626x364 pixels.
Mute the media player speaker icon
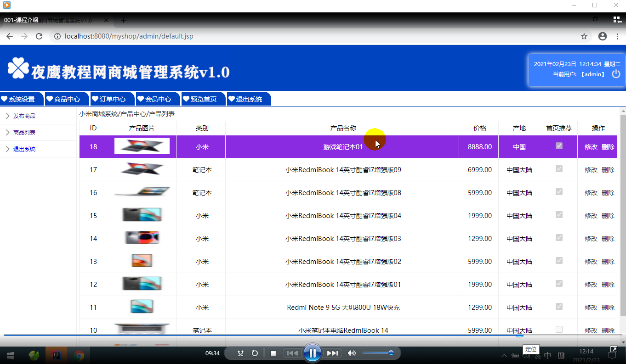tap(352, 353)
